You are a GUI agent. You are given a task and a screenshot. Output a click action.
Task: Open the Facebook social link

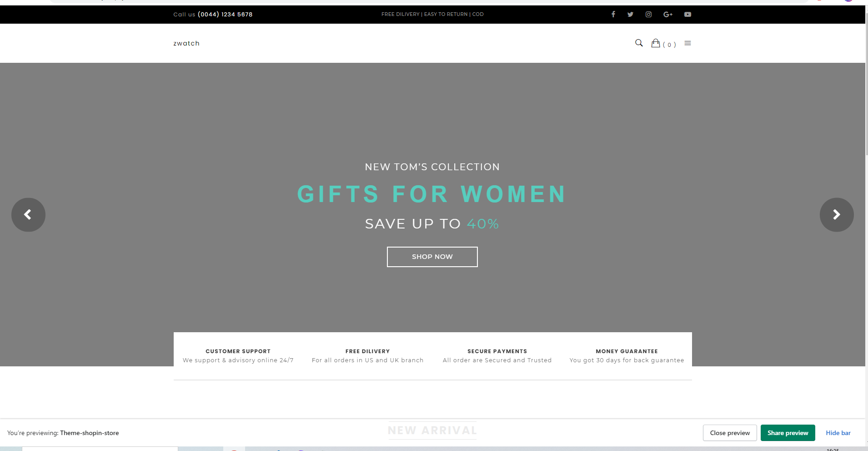[613, 14]
